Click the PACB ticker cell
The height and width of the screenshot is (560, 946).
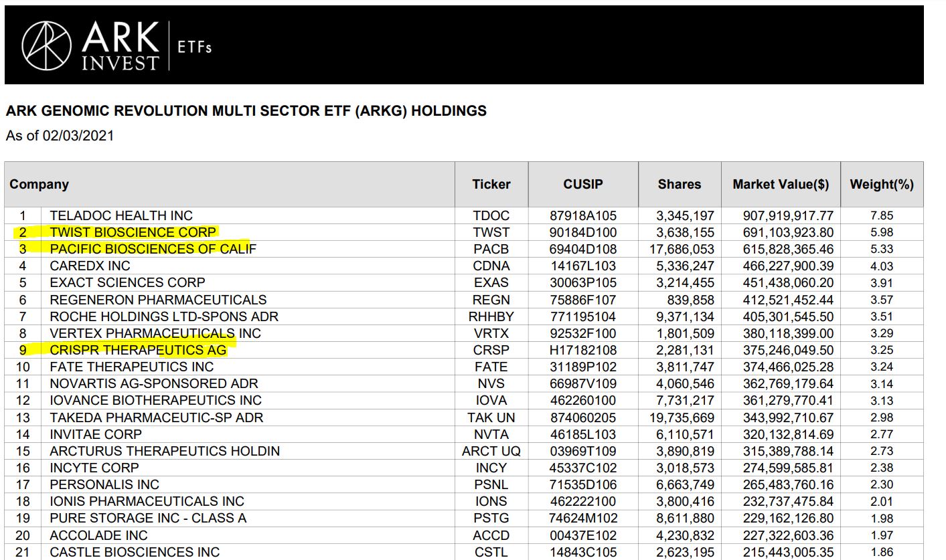tap(491, 250)
